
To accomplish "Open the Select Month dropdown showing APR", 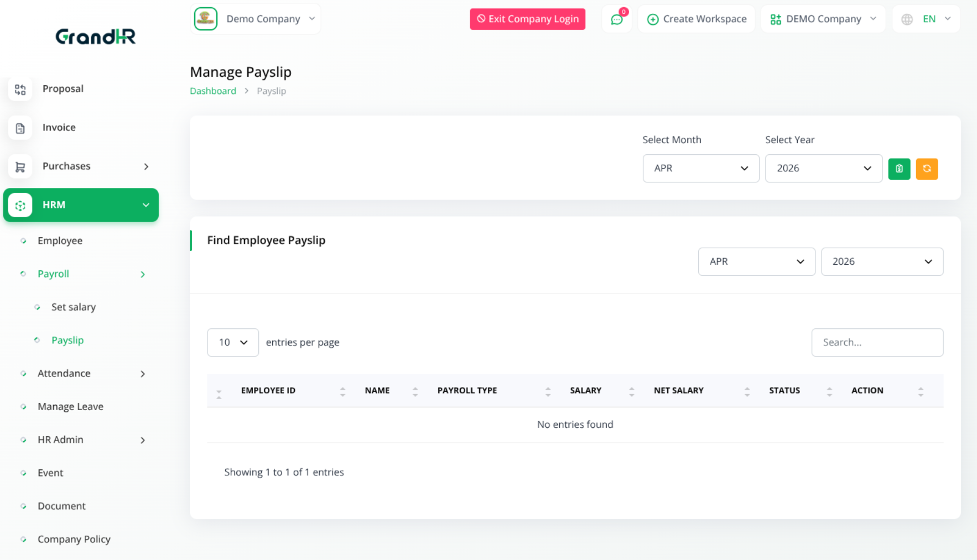I will tap(701, 168).
